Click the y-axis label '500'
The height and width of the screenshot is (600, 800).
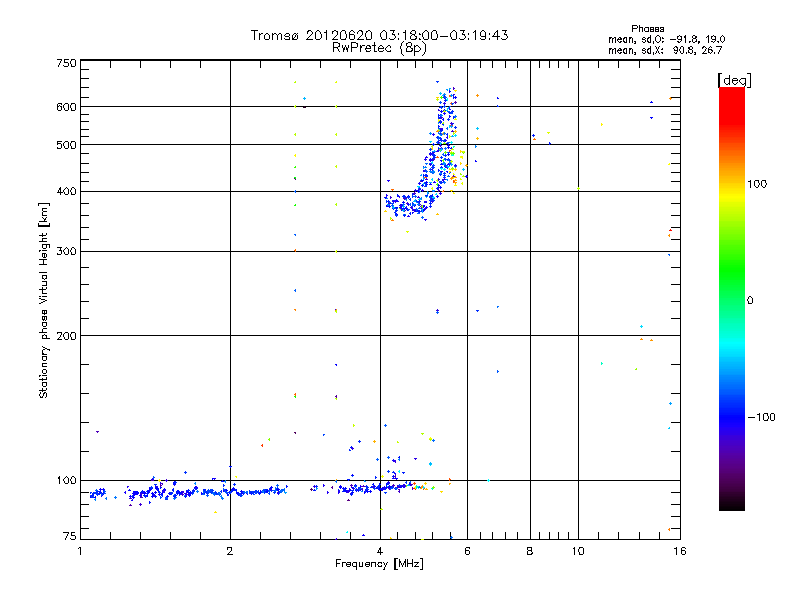tap(66, 145)
